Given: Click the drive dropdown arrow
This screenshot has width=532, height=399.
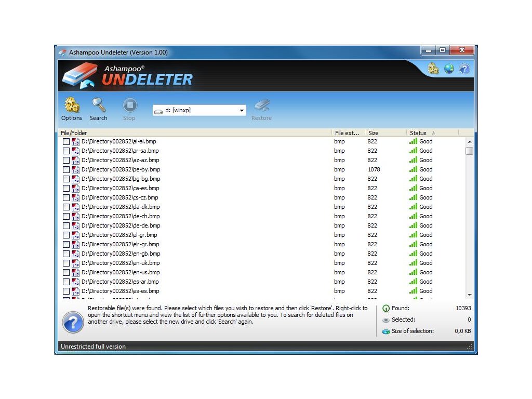Looking at the screenshot, I should pos(242,111).
